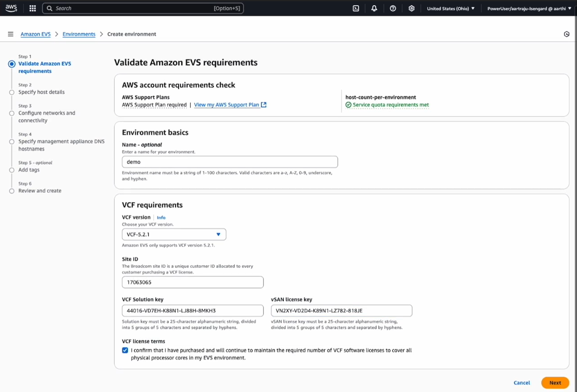Toggle the side navigation hamburger icon
577x392 pixels.
tap(11, 34)
